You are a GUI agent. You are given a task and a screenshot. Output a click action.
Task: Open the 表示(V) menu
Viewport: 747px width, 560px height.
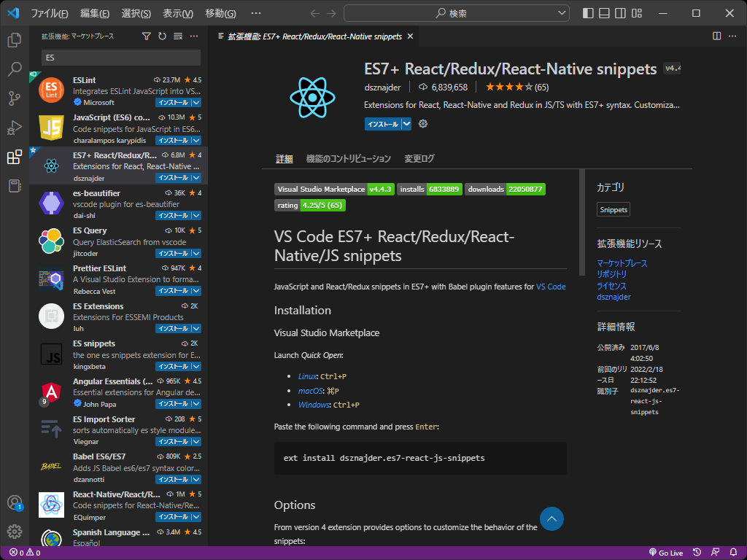click(x=178, y=13)
